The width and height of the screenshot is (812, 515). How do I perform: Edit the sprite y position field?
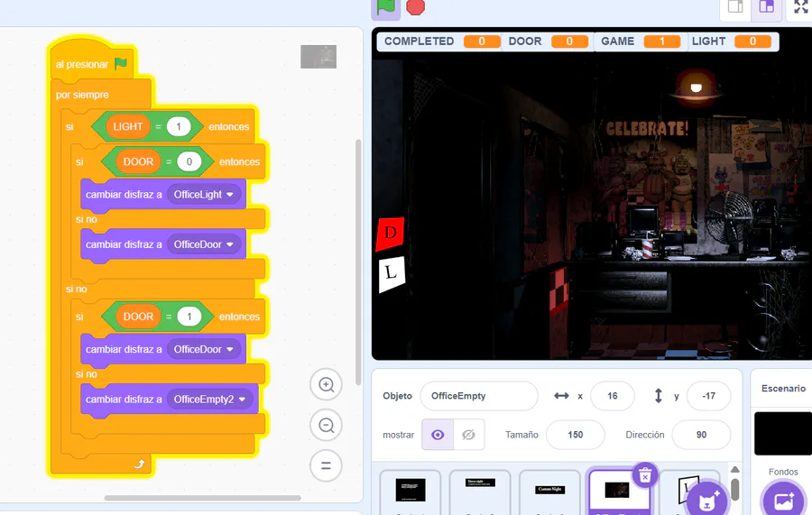pyautogui.click(x=708, y=396)
